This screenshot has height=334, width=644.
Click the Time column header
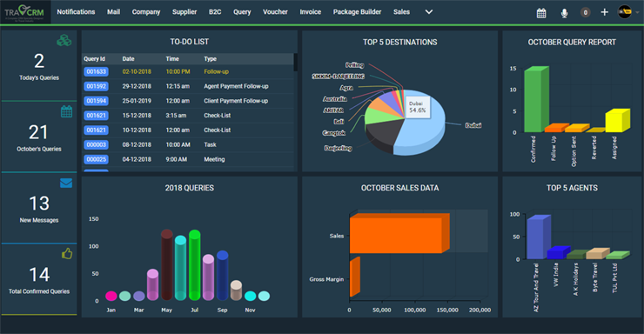pyautogui.click(x=172, y=59)
